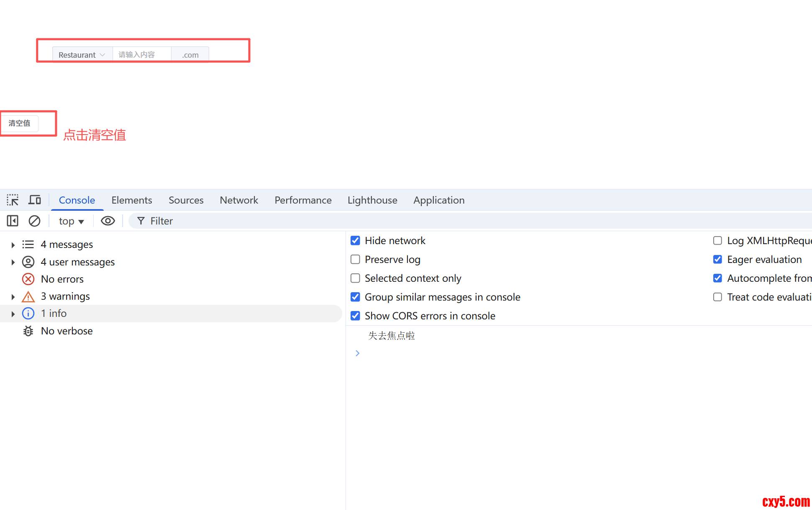The image size is (812, 510).
Task: Disable Eager evaluation checkbox
Action: (717, 260)
